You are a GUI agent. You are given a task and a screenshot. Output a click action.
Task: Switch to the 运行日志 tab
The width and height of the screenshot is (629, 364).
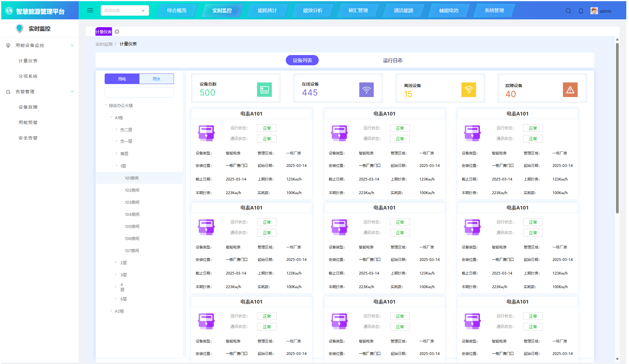pos(393,60)
